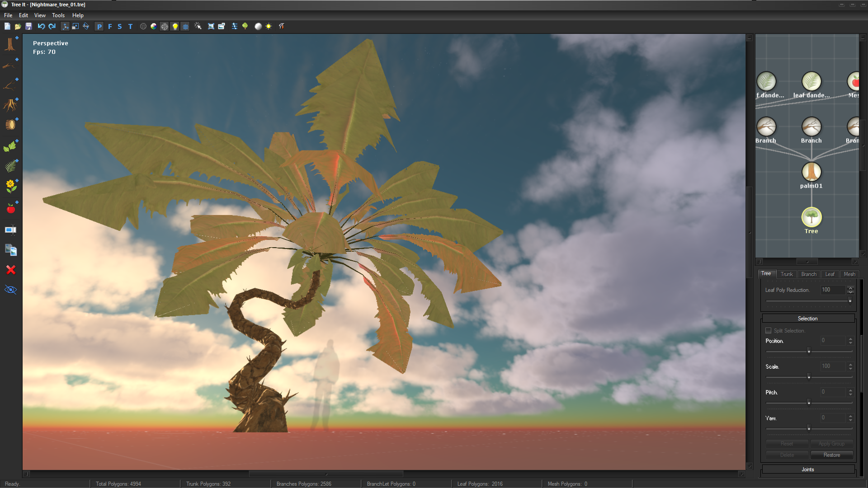Select the palm01 node in graph
The image size is (868, 488).
point(811,172)
